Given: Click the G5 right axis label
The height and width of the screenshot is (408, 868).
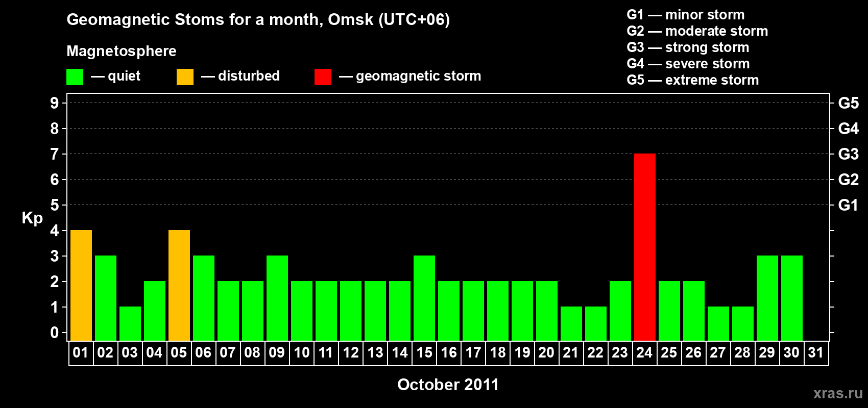Looking at the screenshot, I should (x=848, y=103).
